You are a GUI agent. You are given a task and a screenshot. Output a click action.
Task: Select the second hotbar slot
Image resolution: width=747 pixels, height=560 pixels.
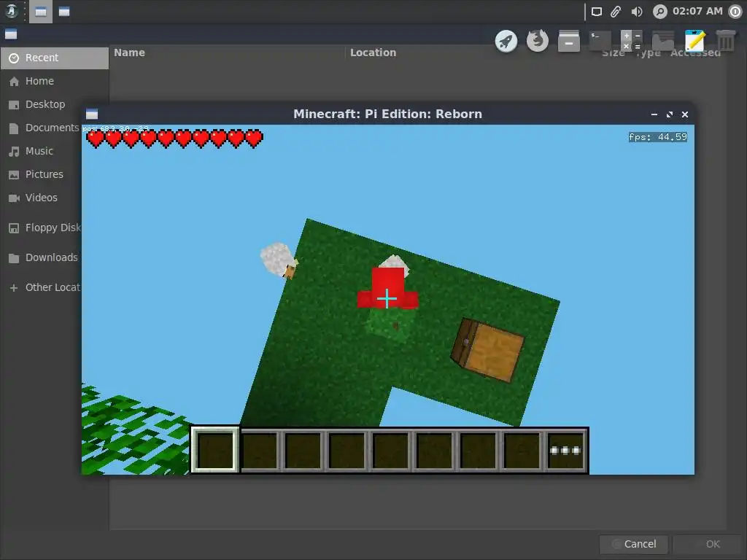[259, 450]
